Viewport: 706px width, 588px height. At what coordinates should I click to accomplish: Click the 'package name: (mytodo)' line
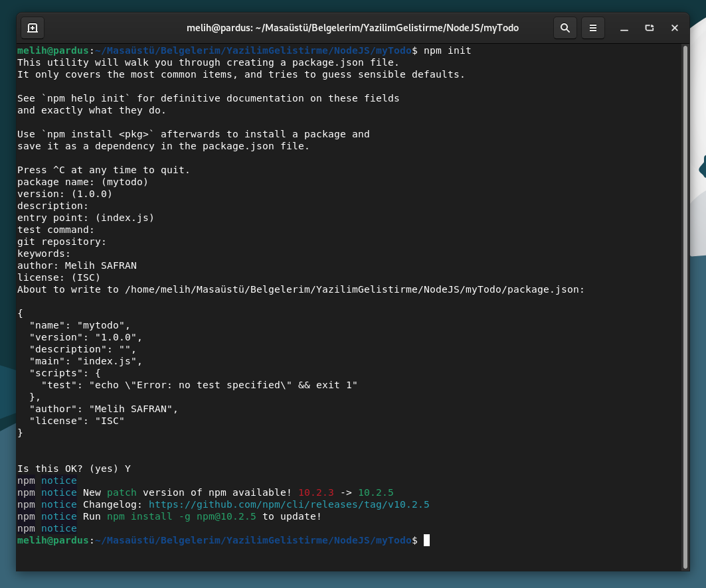tap(83, 182)
